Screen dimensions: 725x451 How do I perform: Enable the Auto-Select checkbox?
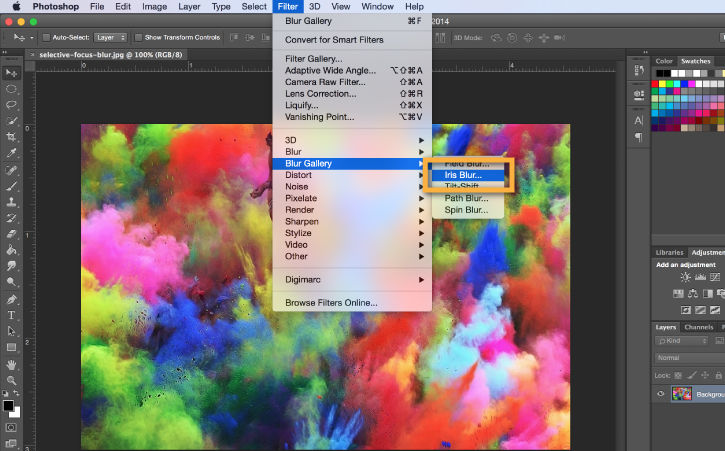tap(46, 38)
